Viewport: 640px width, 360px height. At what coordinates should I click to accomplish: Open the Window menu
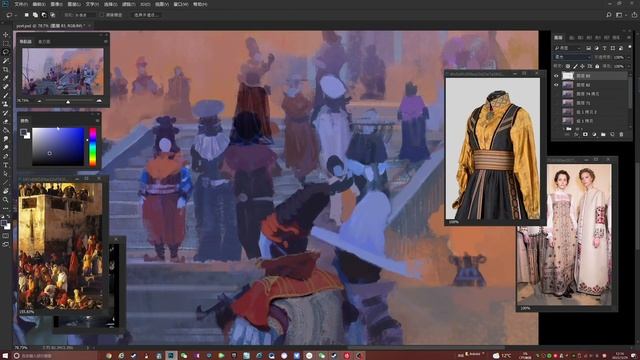pos(181,4)
